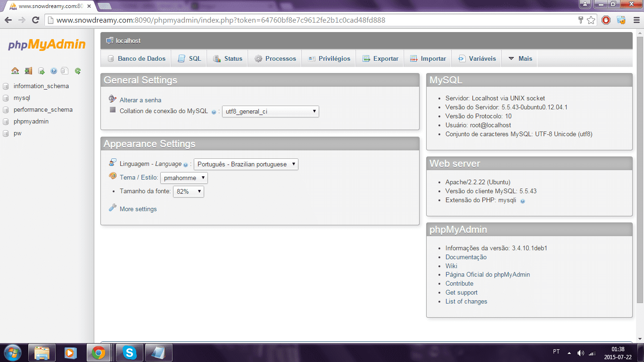Viewport: 644px width, 362px height.
Task: Show hidden icons arrow in system tray
Action: click(569, 353)
